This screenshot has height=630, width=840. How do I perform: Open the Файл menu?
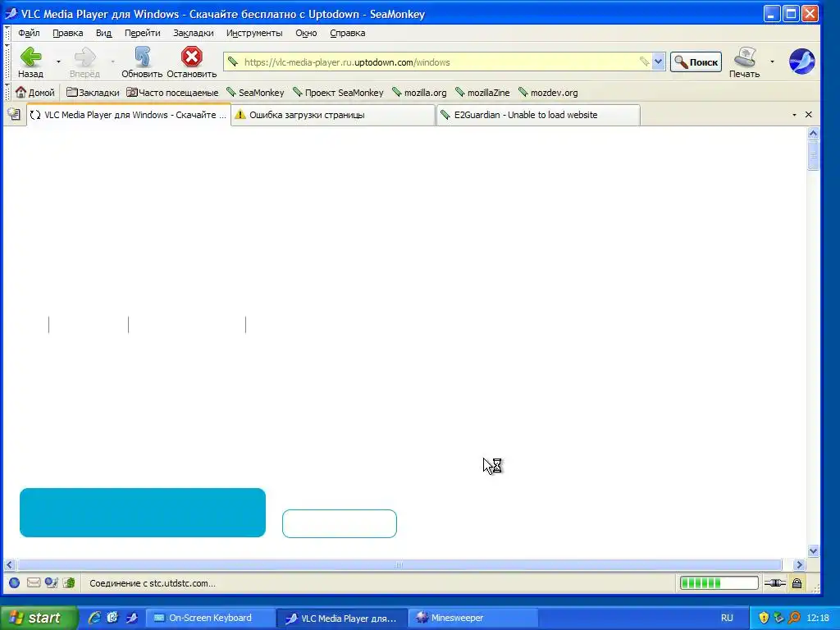29,33
